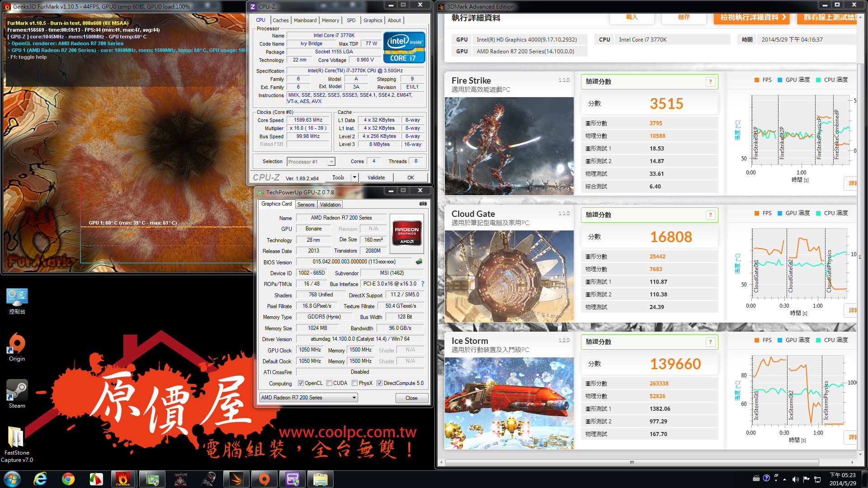
Task: Click the Action Center flag tray icon
Action: click(806, 479)
